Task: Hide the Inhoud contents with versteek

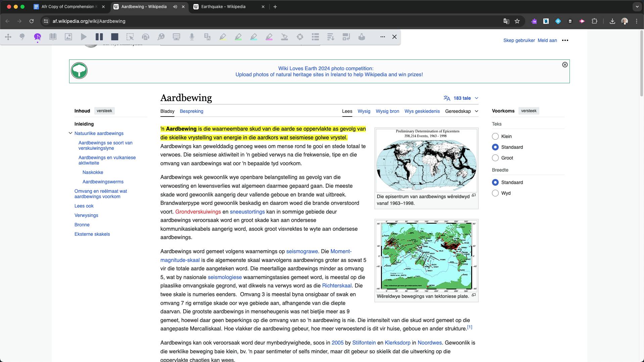Action: pyautogui.click(x=104, y=111)
